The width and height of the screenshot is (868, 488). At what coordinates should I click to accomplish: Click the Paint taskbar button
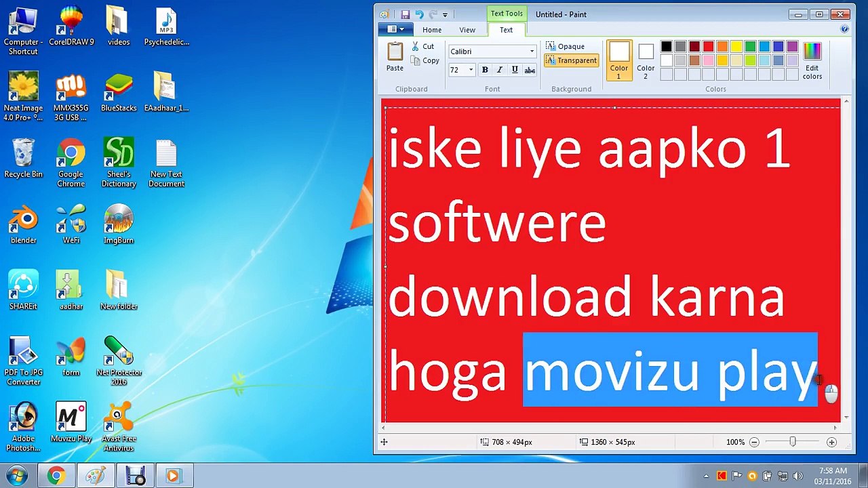pyautogui.click(x=95, y=476)
